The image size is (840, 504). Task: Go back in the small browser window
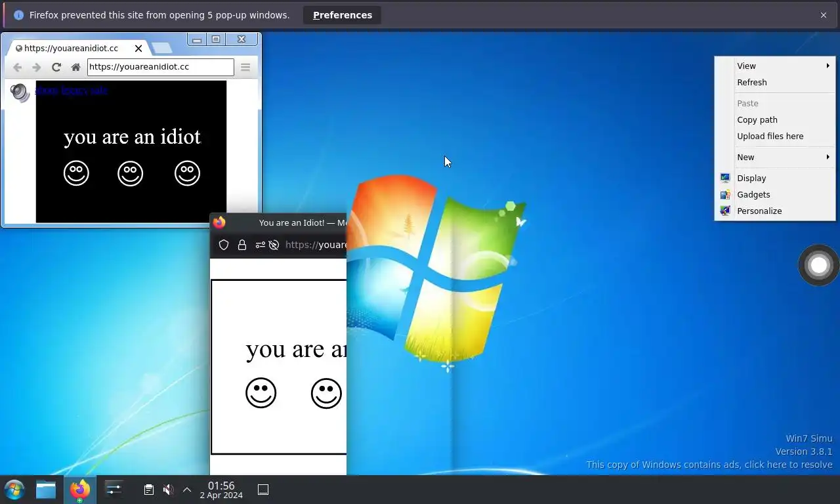point(18,67)
